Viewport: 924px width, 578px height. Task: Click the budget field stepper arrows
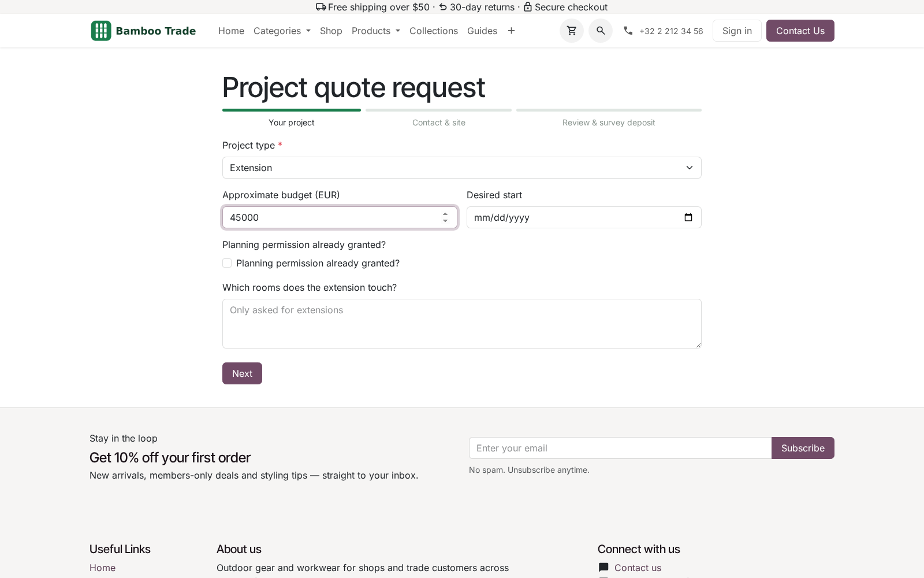(x=445, y=217)
